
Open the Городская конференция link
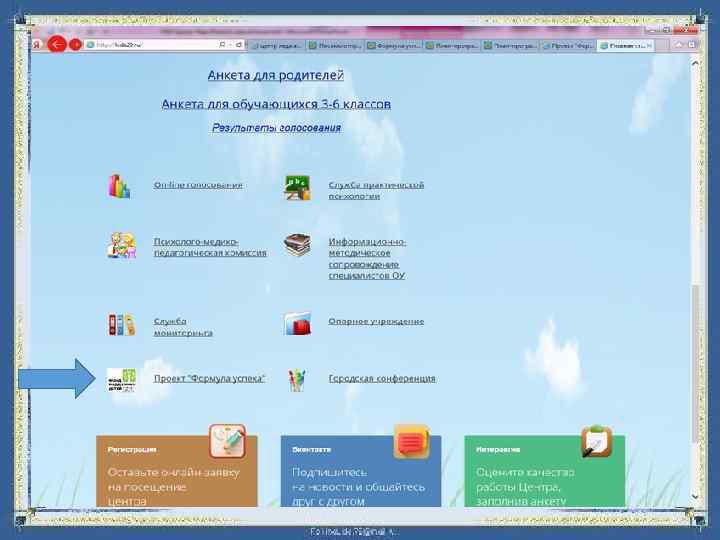pyautogui.click(x=382, y=378)
